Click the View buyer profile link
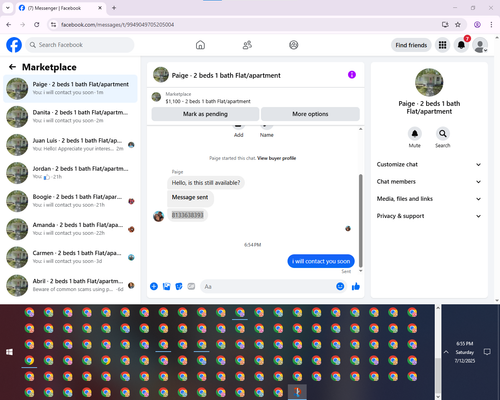 click(x=276, y=158)
